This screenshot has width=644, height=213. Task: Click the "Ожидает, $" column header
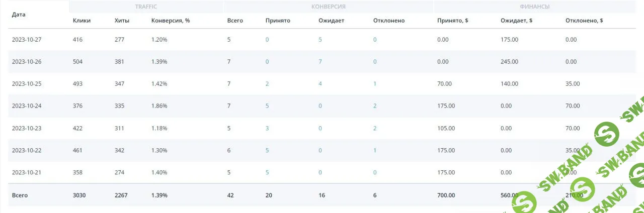pos(517,21)
